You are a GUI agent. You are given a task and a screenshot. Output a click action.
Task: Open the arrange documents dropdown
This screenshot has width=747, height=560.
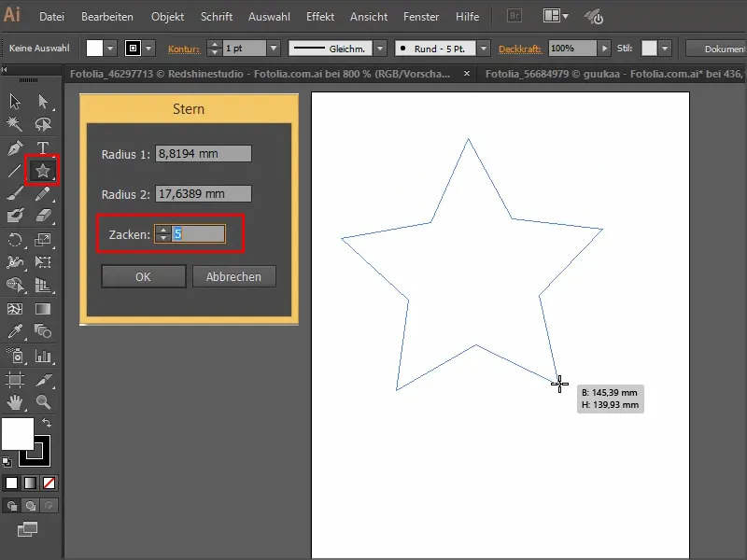tap(556, 16)
